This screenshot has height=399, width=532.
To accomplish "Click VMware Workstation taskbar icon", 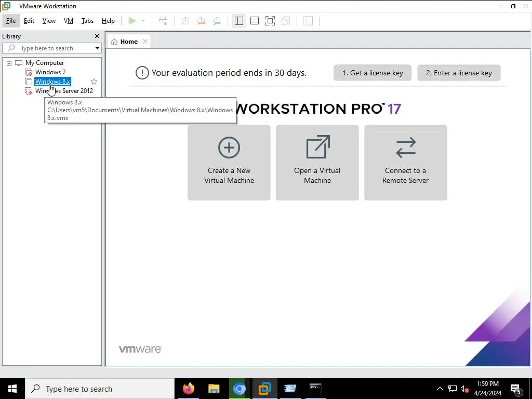I will (x=264, y=389).
